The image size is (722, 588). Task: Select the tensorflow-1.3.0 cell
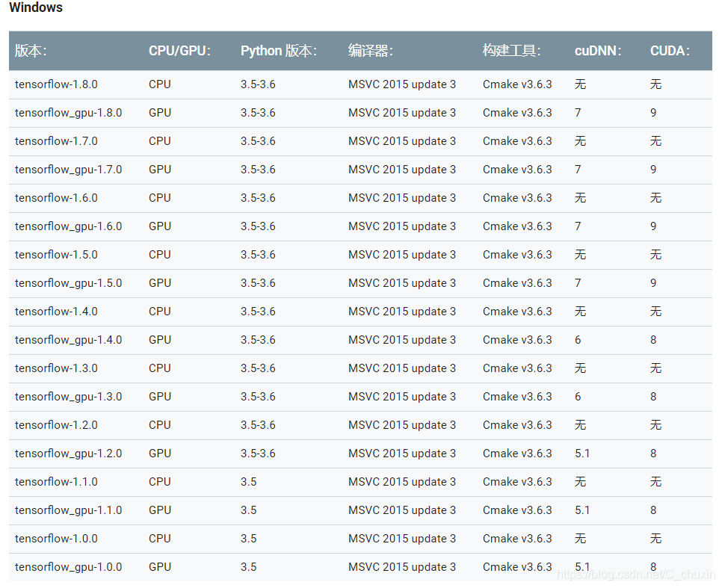pyautogui.click(x=56, y=368)
